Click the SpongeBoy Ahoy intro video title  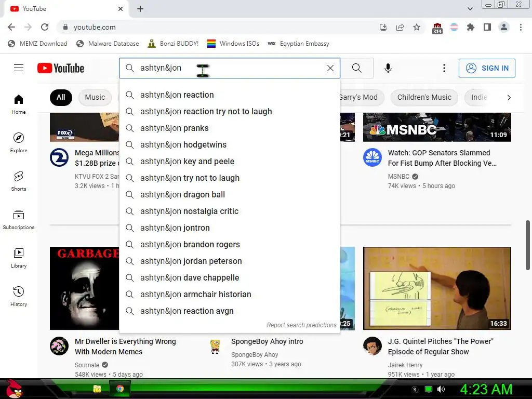(x=267, y=341)
